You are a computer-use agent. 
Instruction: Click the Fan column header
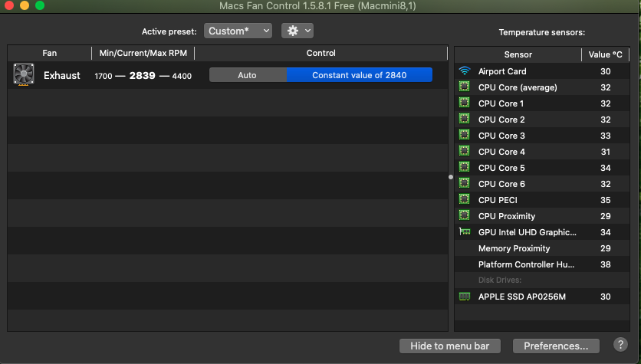click(x=50, y=53)
